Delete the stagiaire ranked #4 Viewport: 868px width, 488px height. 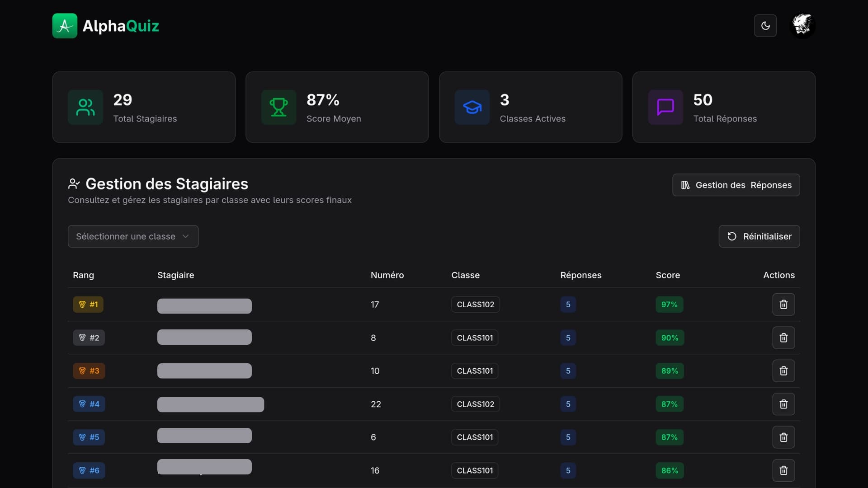pyautogui.click(x=783, y=404)
